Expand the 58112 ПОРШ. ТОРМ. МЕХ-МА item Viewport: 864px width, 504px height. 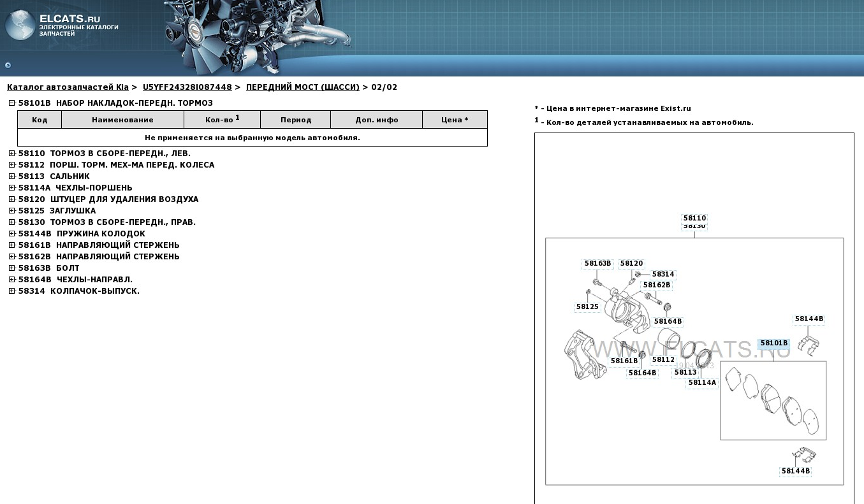tap(11, 165)
